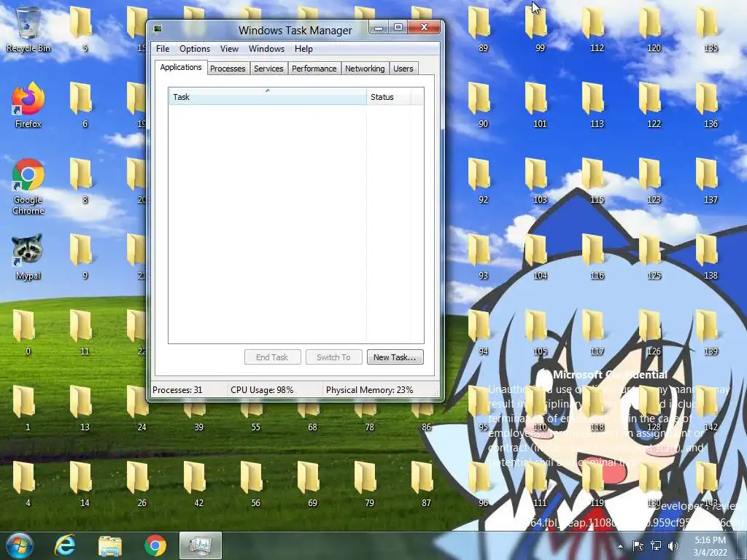747x560 pixels.
Task: Select the desktop folder named 69
Action: 312,484
